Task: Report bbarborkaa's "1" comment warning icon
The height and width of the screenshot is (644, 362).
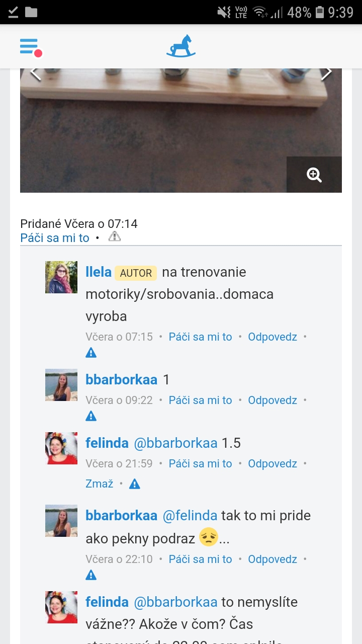Action: coord(91,416)
